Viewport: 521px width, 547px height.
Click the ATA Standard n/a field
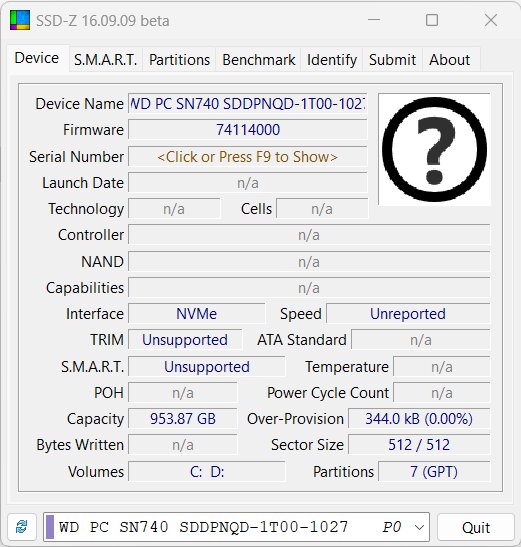(420, 340)
